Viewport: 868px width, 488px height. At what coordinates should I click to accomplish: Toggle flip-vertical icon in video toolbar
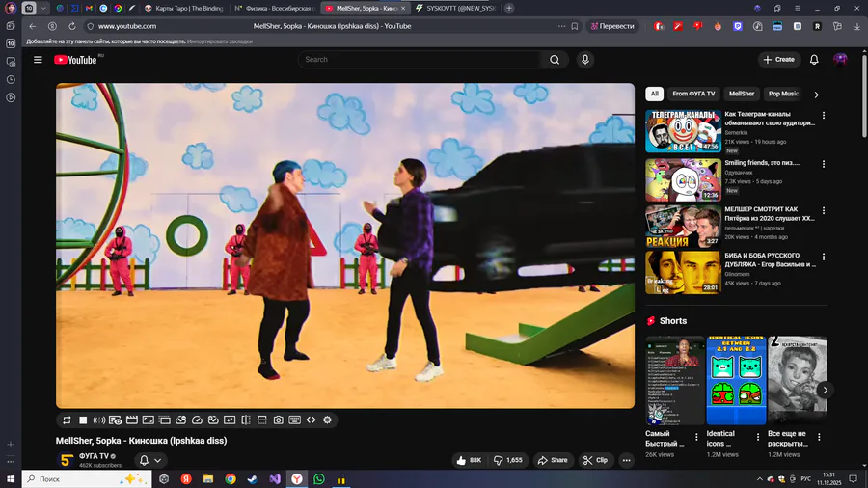261,420
